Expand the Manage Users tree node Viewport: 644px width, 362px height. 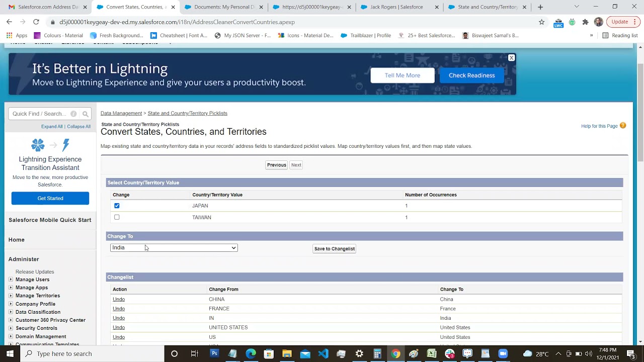pyautogui.click(x=11, y=280)
